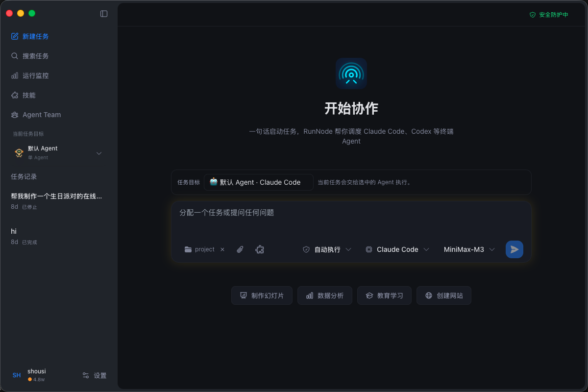The image size is (588, 392).
Task: Expand the 默认 Agent chevron in sidebar
Action: pos(99,153)
